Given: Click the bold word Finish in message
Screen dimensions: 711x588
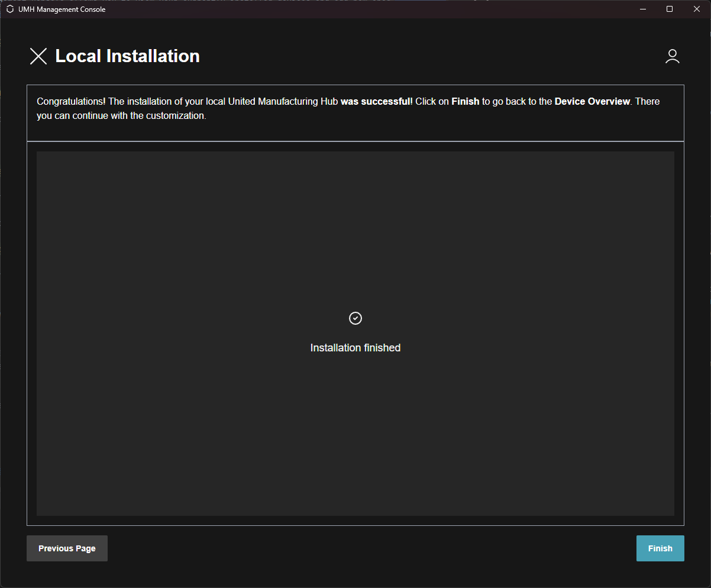Looking at the screenshot, I should click(465, 102).
